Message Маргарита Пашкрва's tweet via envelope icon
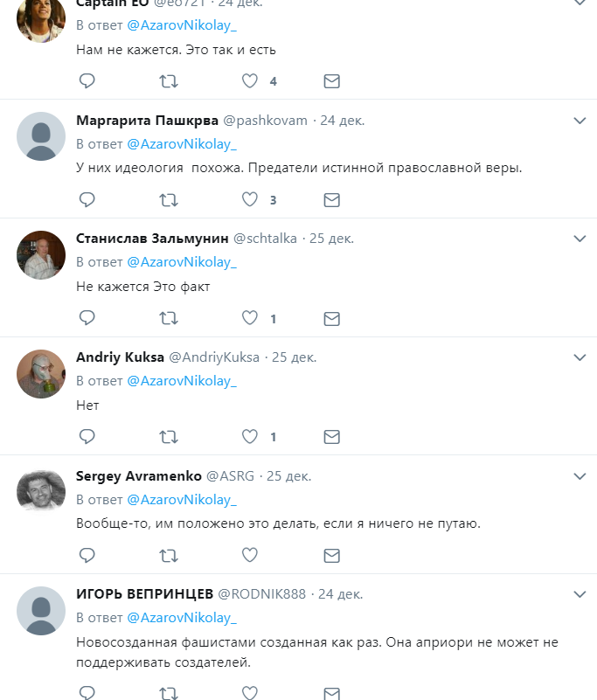 [332, 199]
